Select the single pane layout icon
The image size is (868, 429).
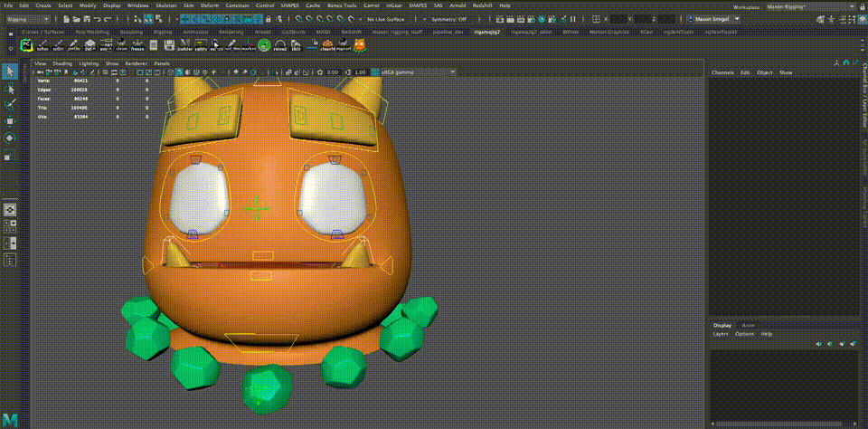[10, 209]
